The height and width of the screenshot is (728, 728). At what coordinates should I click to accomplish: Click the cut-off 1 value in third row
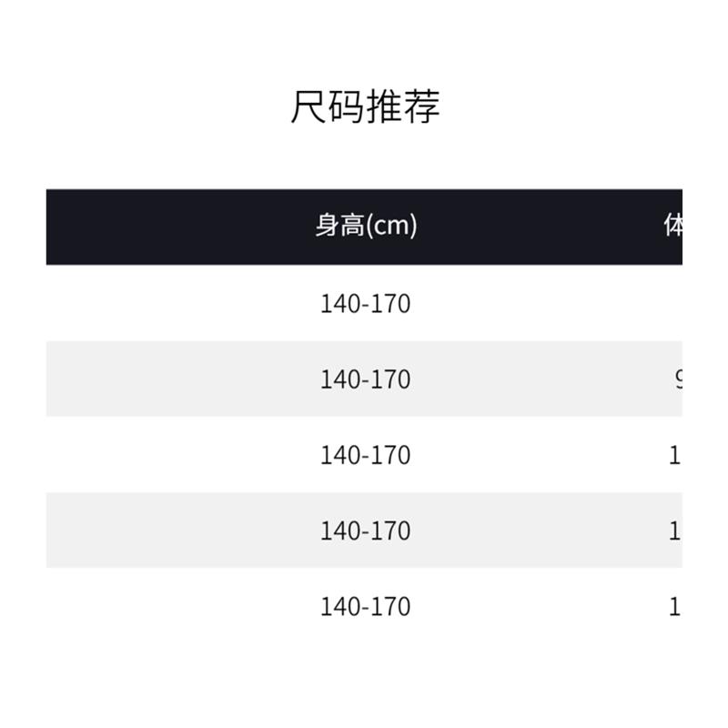[x=675, y=456]
